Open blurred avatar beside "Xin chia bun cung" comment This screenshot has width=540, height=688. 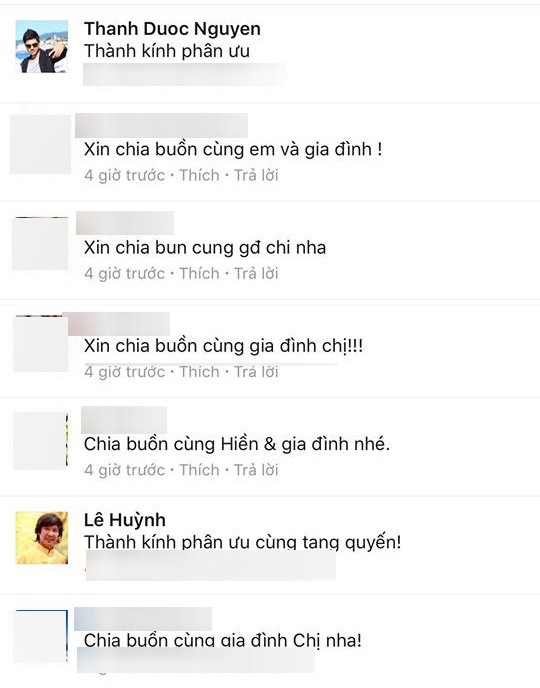tap(40, 244)
